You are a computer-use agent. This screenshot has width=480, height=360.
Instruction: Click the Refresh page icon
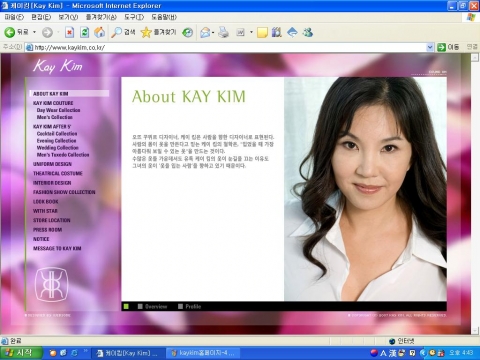(x=85, y=32)
